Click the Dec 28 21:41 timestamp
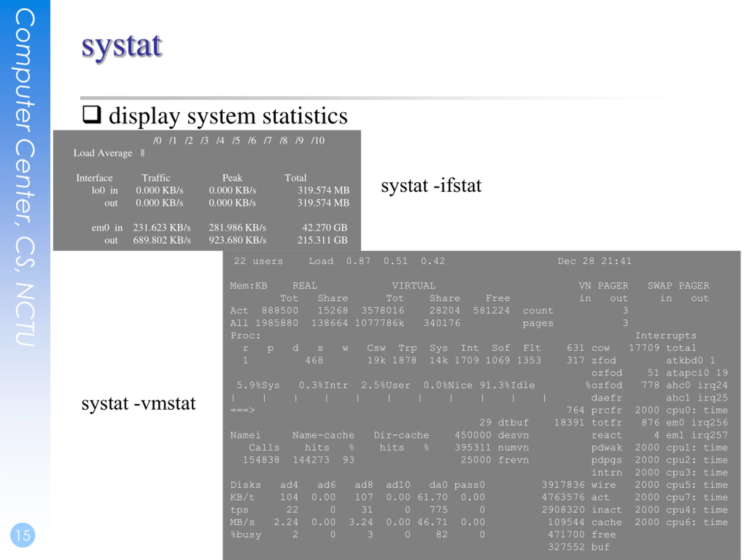 594,261
